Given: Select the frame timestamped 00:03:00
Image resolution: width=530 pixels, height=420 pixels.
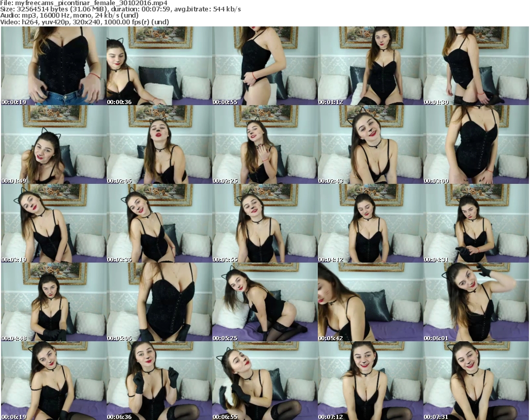Looking at the screenshot, I should [x=476, y=144].
